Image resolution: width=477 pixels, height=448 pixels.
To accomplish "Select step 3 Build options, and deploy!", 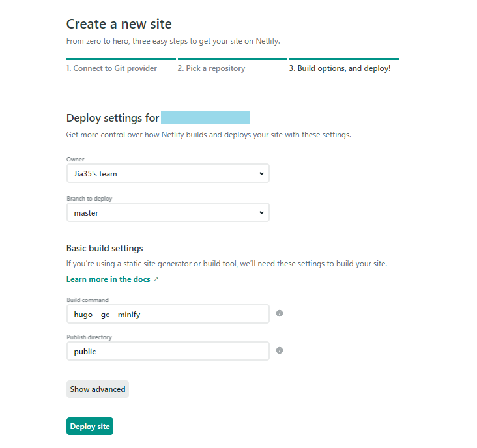I will tap(340, 68).
